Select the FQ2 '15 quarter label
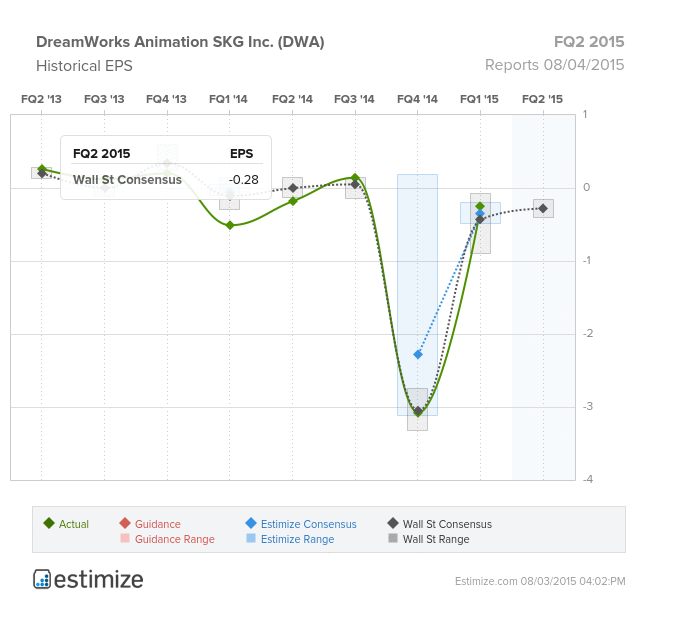The image size is (675, 620). click(543, 99)
